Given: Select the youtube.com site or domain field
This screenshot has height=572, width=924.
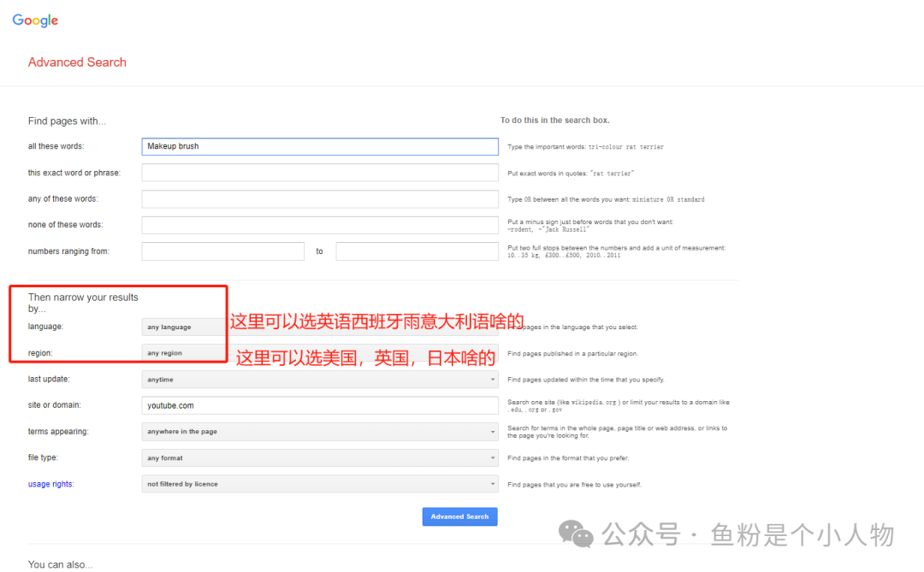Looking at the screenshot, I should 320,404.
